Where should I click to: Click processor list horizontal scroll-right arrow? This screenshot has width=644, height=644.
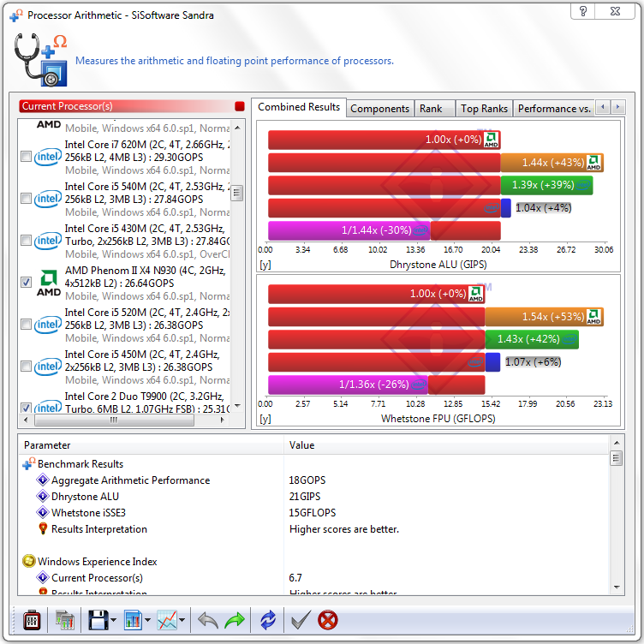click(x=222, y=420)
